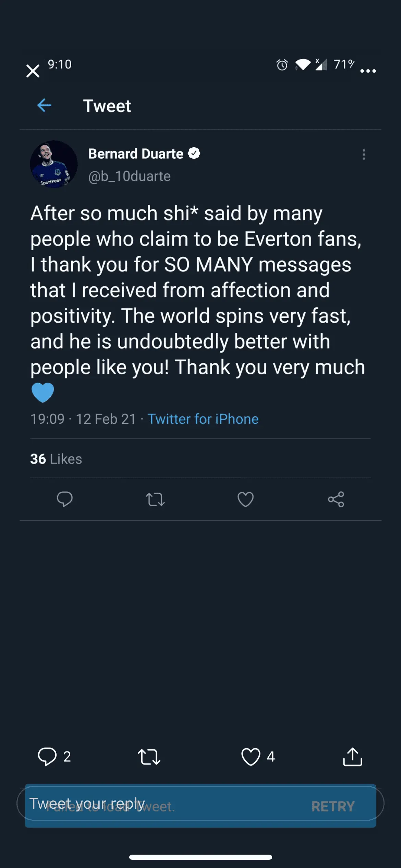Open Bernard Duarte's profile picture

click(54, 164)
